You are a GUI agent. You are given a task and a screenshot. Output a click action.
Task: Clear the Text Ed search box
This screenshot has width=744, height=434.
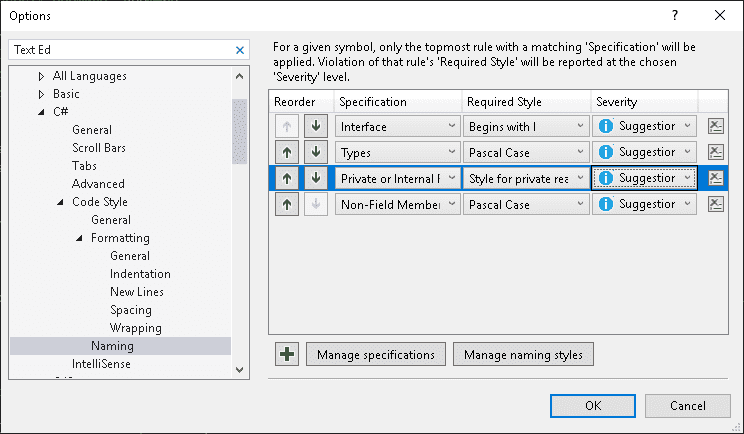click(x=240, y=50)
